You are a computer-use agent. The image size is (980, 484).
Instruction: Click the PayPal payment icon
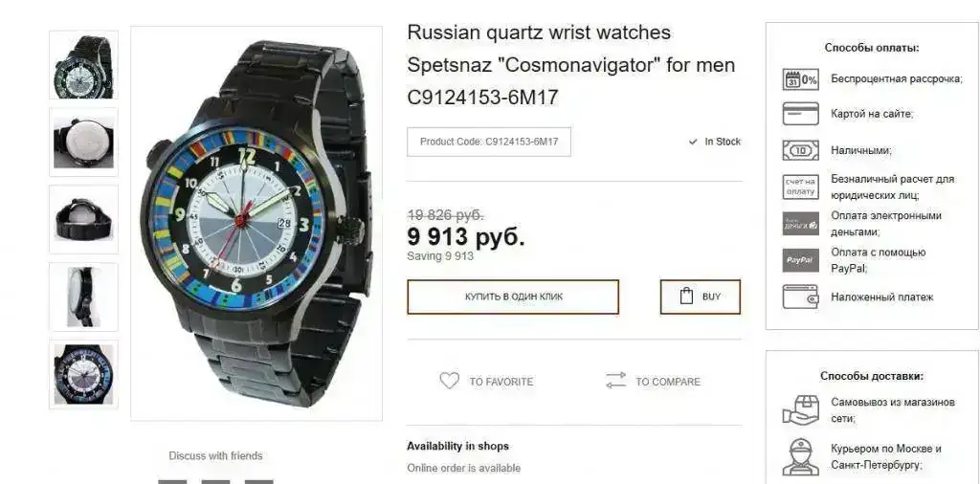tap(801, 260)
